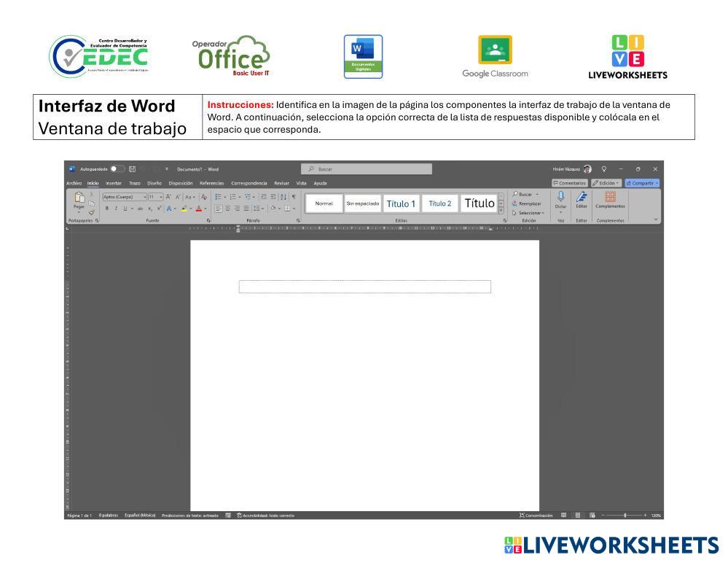
Task: Toggle underline formatting
Action: pos(125,209)
